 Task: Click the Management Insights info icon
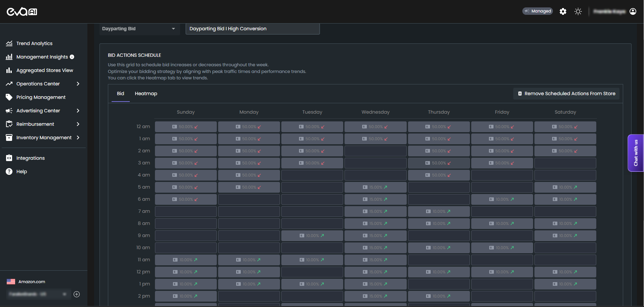point(72,57)
